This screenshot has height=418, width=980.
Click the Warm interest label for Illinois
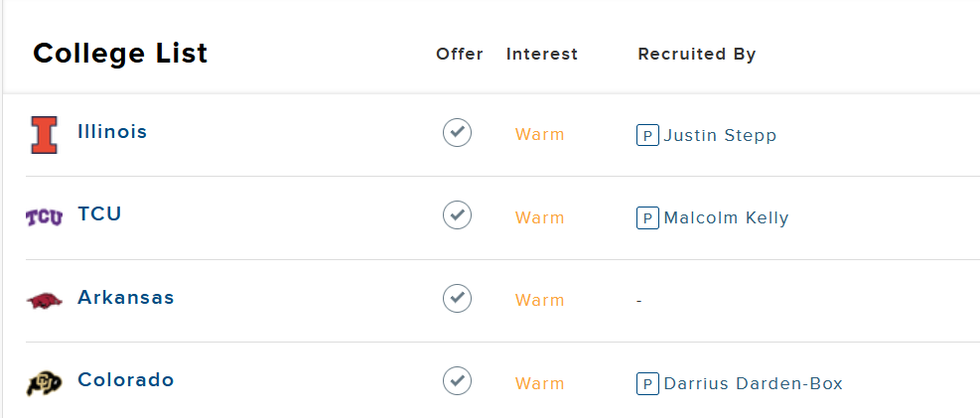(540, 135)
